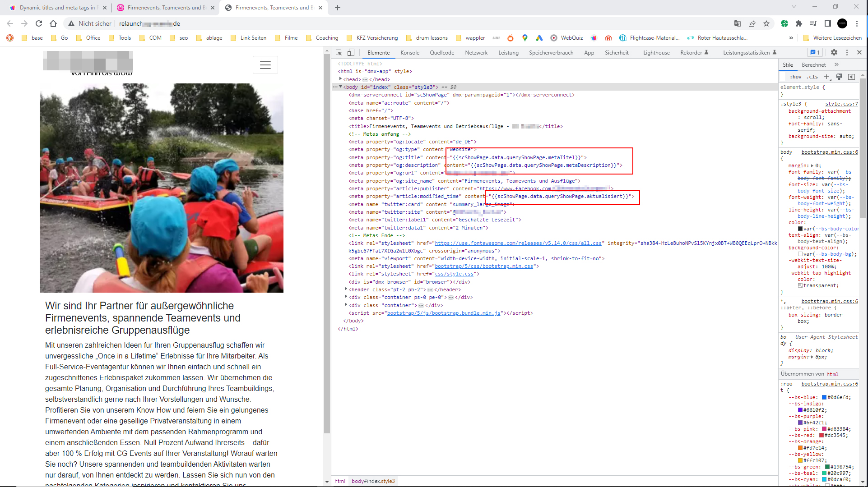Screen dimensions: 868x487
Task: Bookmark this page with the star icon
Action: tap(766, 23)
